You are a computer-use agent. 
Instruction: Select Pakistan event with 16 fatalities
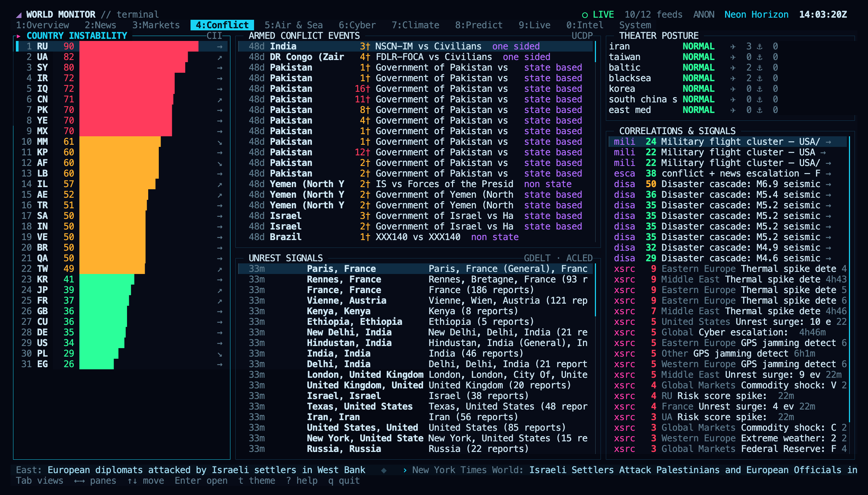[416, 89]
